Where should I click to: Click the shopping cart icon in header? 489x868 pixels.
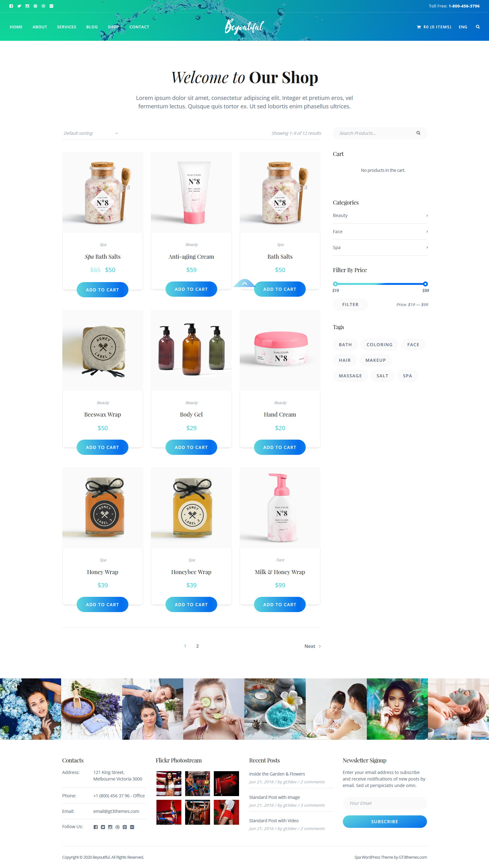419,27
